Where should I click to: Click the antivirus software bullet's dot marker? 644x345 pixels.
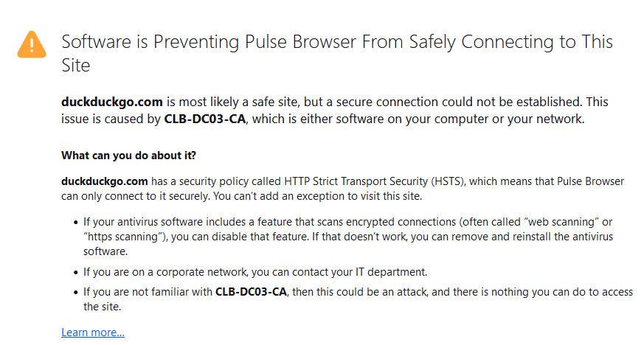(x=75, y=223)
